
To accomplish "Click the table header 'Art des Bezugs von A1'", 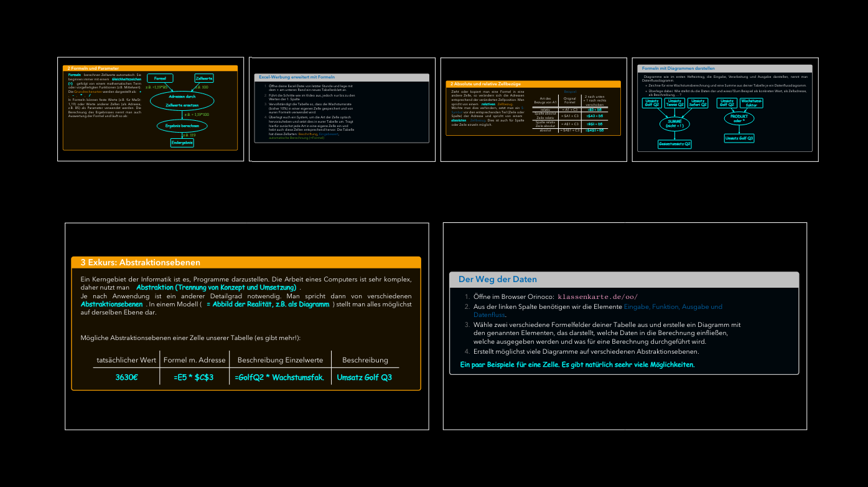I will click(546, 100).
